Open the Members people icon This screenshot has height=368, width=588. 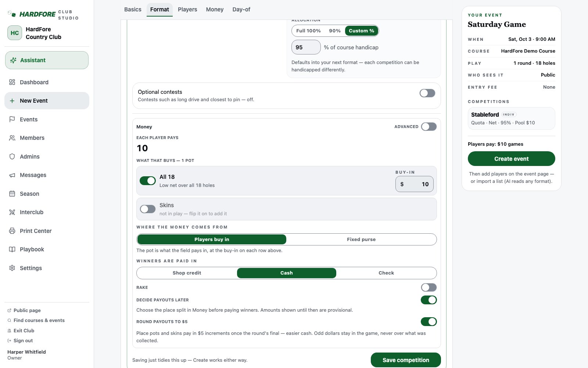pos(12,138)
